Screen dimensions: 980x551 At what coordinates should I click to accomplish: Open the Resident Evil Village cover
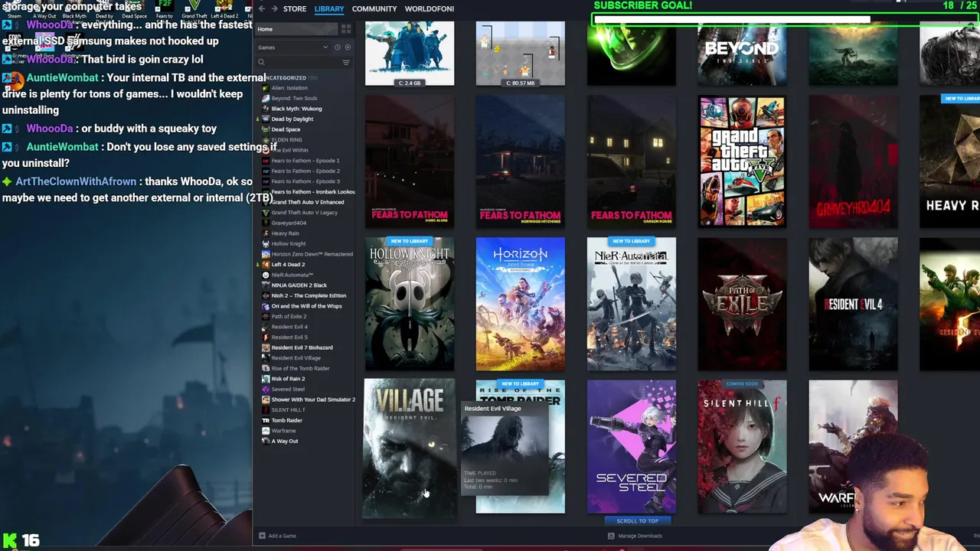coord(410,448)
